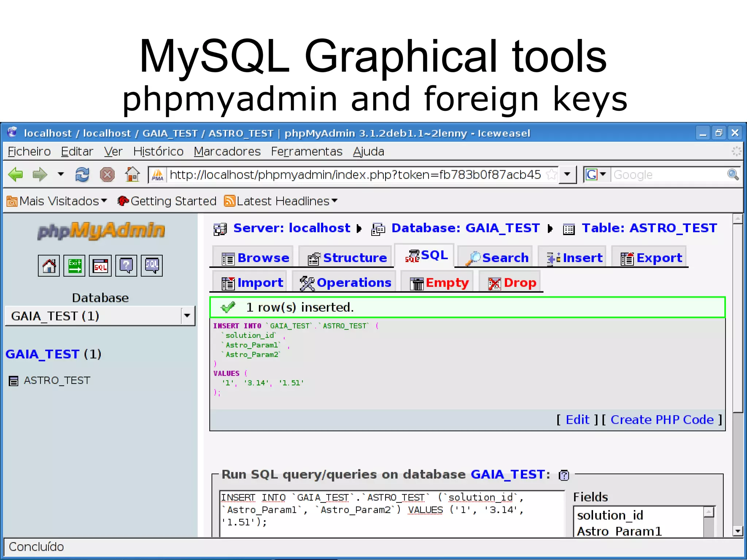Image resolution: width=747 pixels, height=560 pixels.
Task: Click the phpMyAdmin Home icon
Action: (x=49, y=266)
